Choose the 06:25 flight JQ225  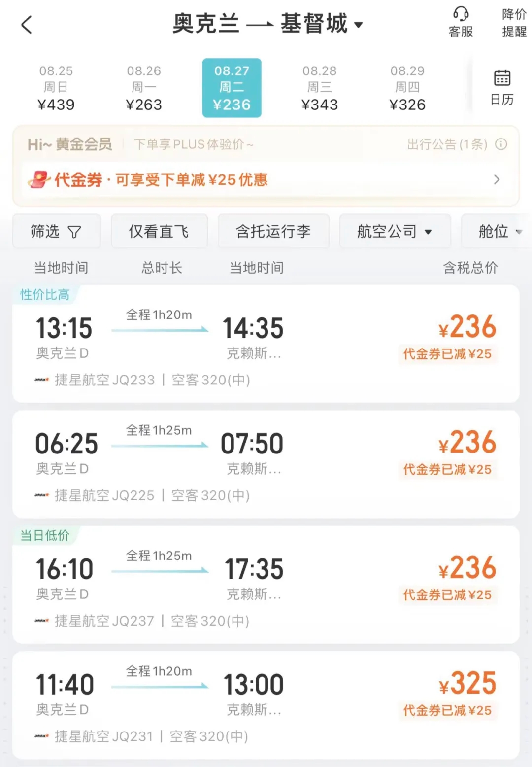click(266, 464)
